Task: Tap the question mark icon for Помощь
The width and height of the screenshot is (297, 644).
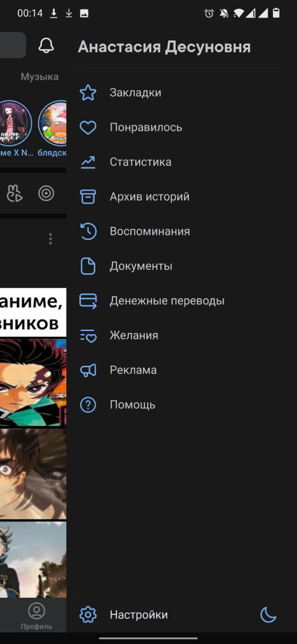Action: pyautogui.click(x=88, y=405)
